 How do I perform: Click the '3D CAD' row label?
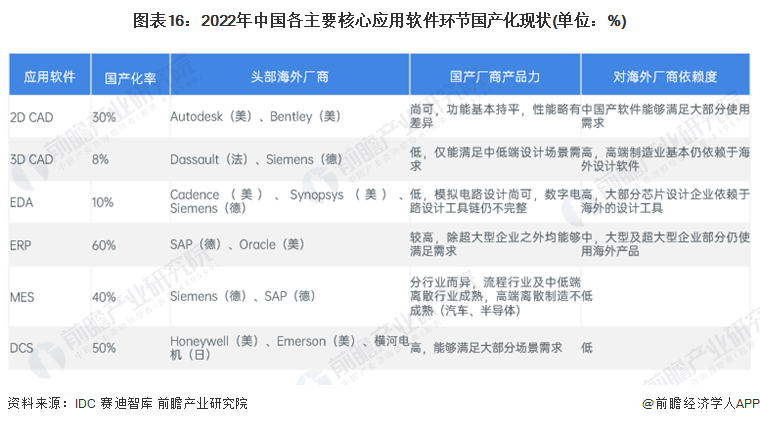point(32,159)
